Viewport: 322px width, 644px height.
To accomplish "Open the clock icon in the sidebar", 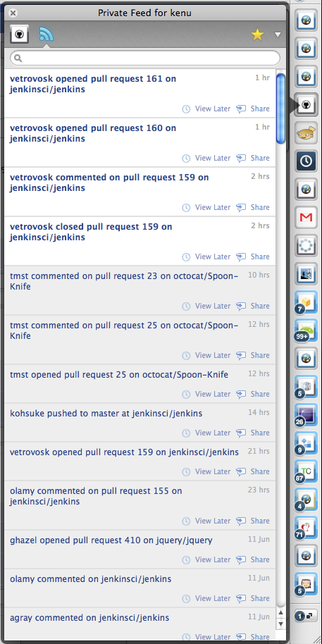I will (306, 161).
